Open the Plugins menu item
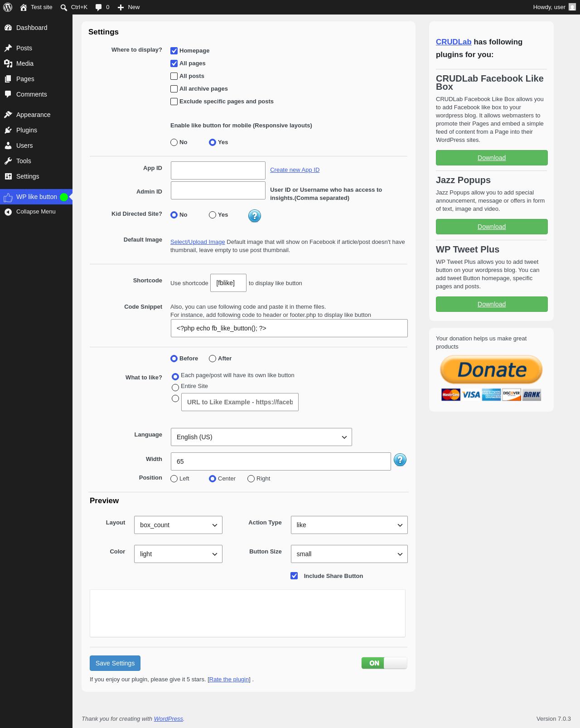The height and width of the screenshot is (728, 580). [36, 130]
